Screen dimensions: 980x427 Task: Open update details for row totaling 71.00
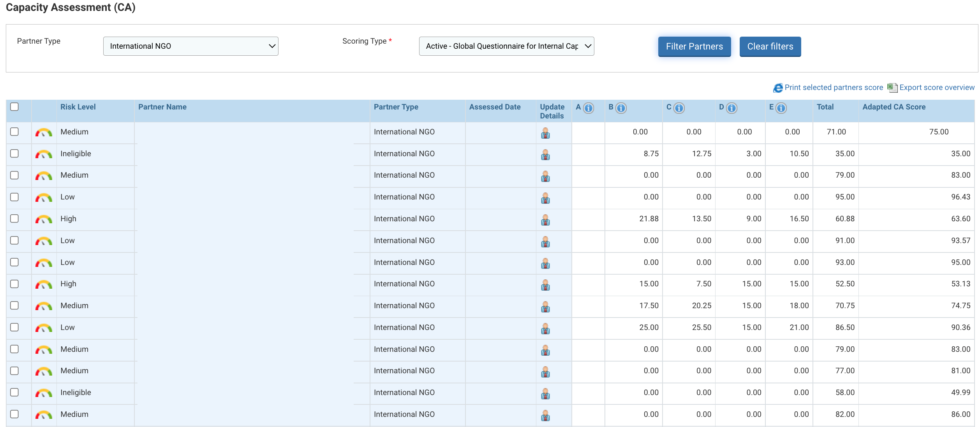point(545,133)
